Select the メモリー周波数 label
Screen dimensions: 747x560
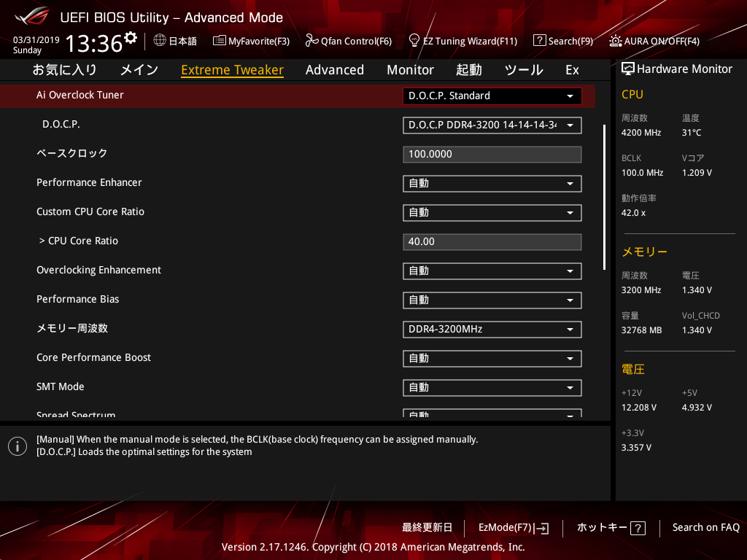coord(72,328)
